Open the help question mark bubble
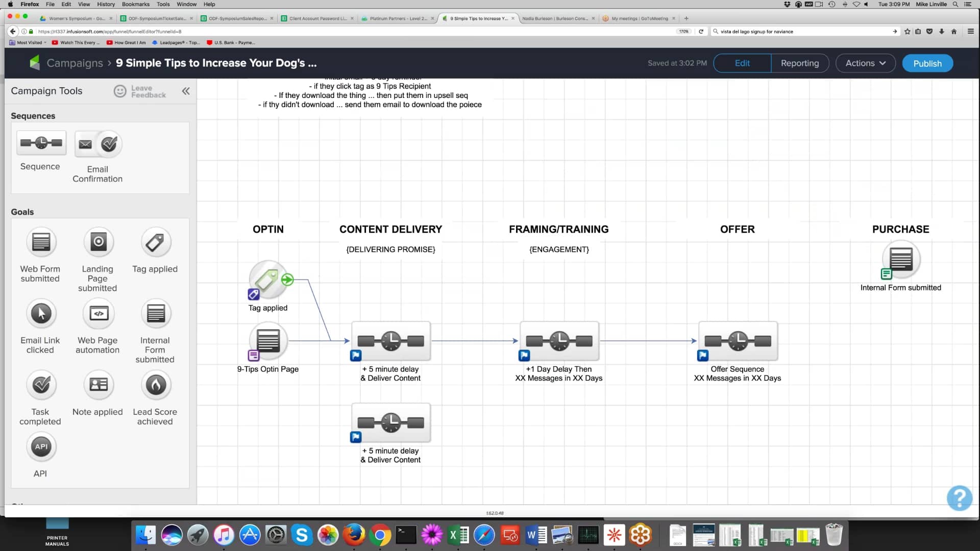The image size is (980, 551). pyautogui.click(x=959, y=497)
